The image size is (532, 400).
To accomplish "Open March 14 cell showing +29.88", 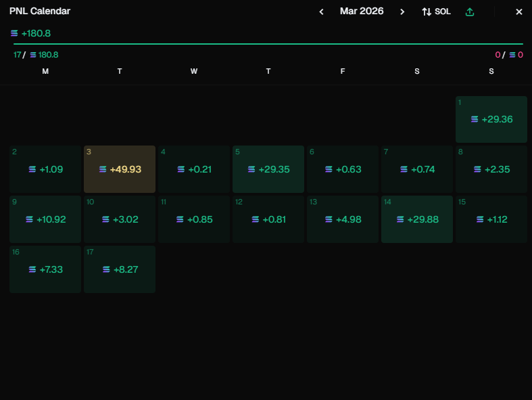I will pyautogui.click(x=417, y=219).
